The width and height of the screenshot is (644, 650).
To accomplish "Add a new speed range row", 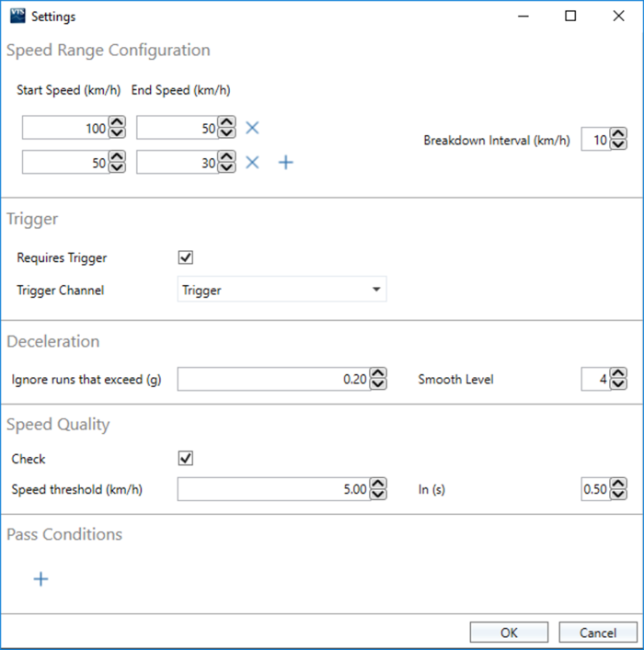I will [286, 163].
